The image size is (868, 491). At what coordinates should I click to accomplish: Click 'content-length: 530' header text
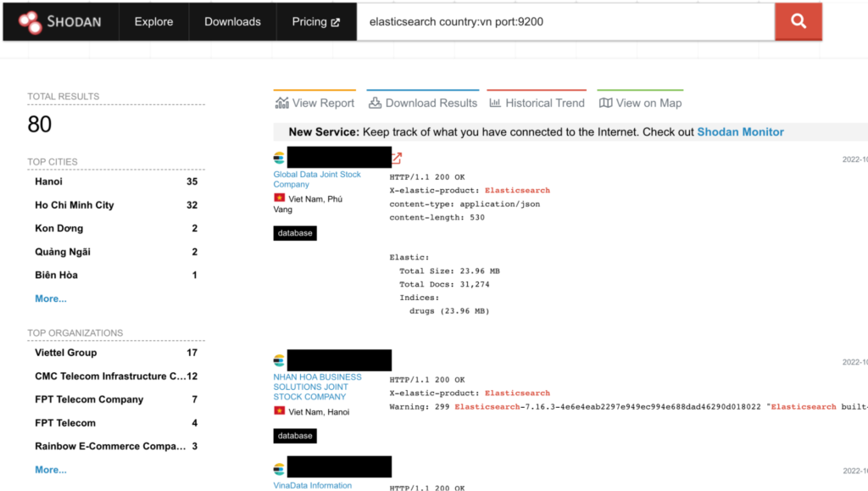point(437,218)
